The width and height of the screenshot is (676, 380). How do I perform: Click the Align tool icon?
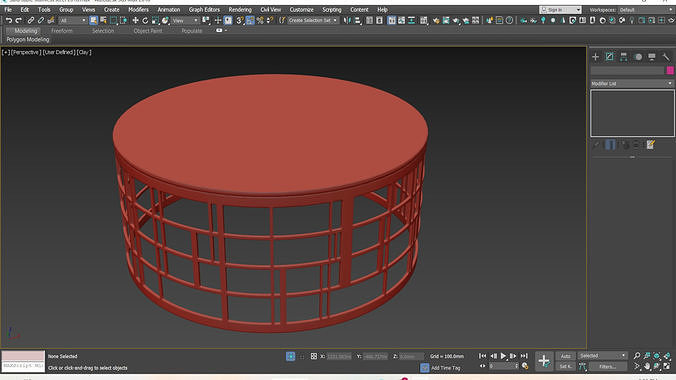click(x=357, y=20)
